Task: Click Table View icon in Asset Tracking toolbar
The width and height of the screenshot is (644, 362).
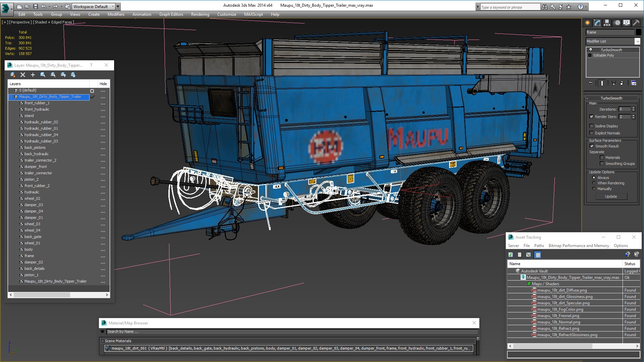Action: tap(538, 255)
